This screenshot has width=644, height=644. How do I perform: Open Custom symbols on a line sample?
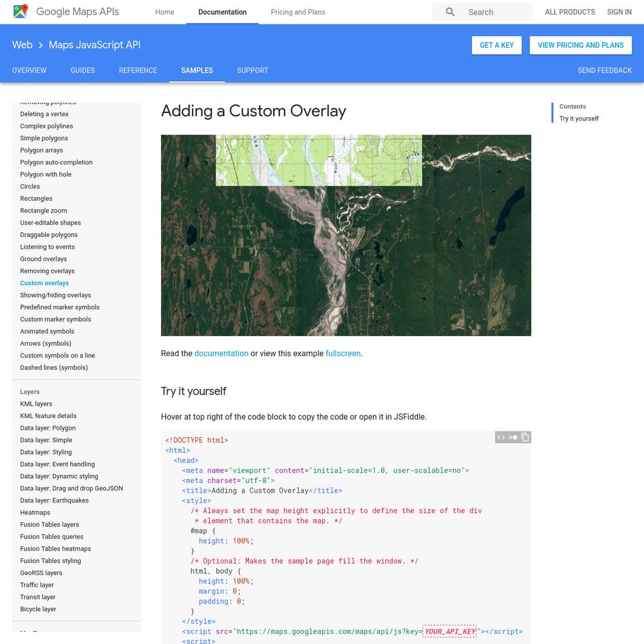(x=57, y=355)
